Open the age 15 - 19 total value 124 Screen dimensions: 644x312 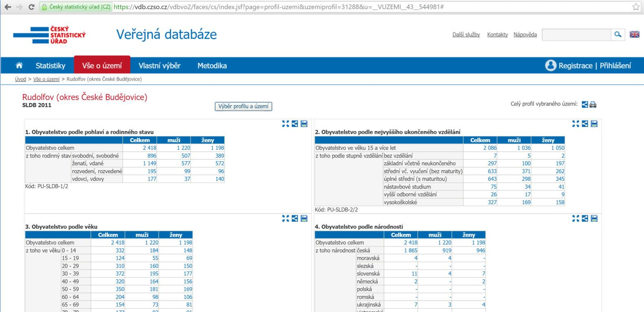(120, 258)
